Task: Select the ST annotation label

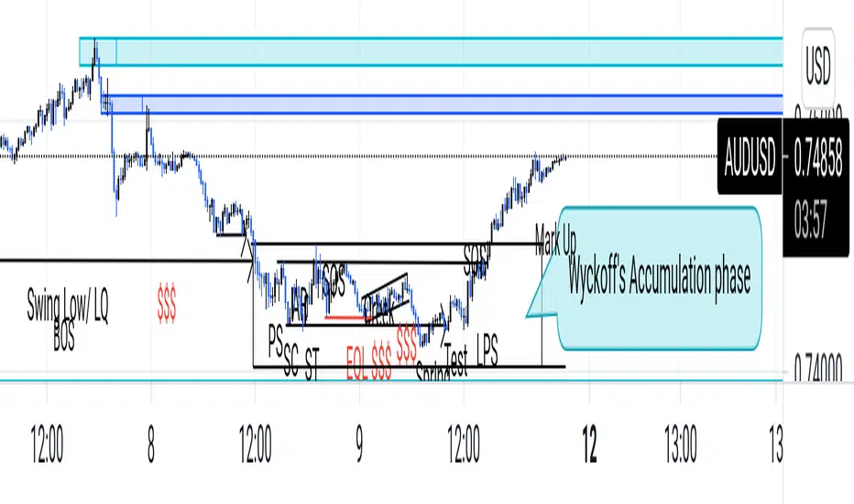Action: tap(312, 365)
